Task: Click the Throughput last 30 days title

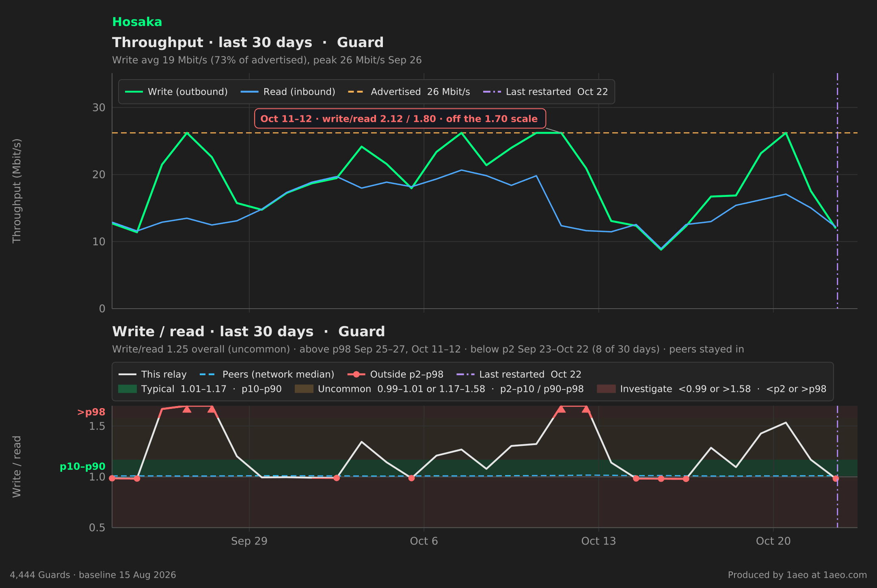Action: [248, 43]
